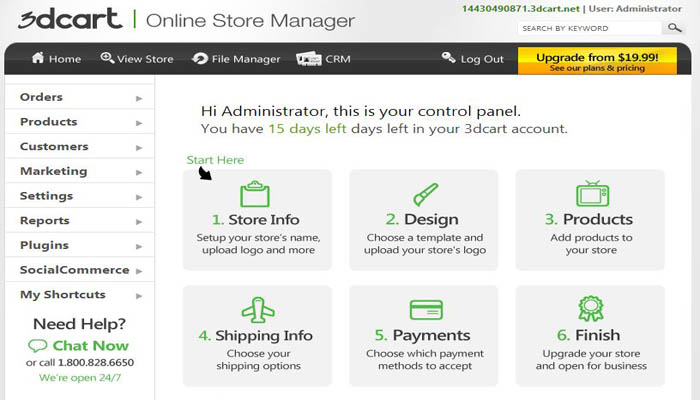Click the Home house icon
700x400 pixels.
(x=38, y=58)
